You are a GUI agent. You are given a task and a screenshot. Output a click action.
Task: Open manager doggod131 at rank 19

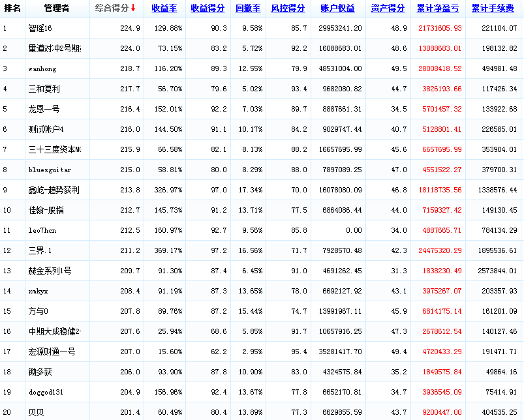tap(46, 392)
